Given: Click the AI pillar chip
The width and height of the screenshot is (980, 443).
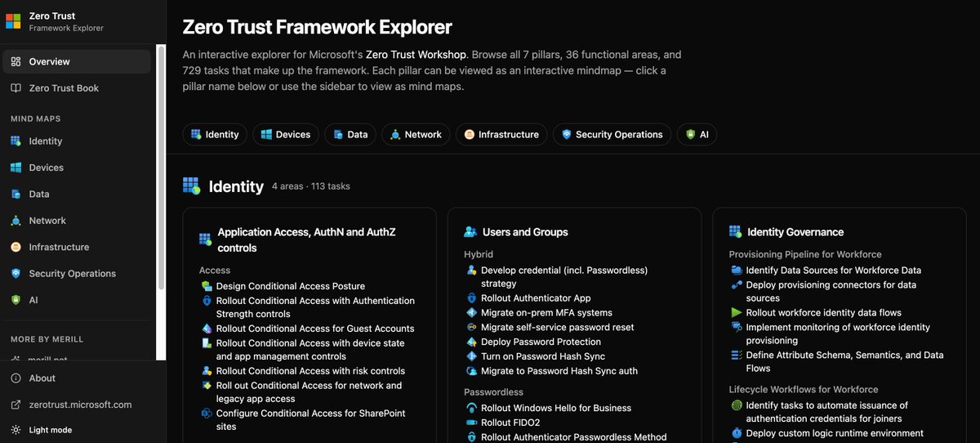Looking at the screenshot, I should (x=697, y=134).
